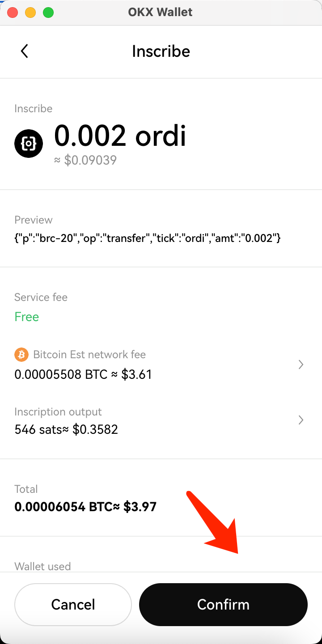Viewport: 322px width, 644px height.
Task: Open the Inscription output details chevron
Action: [x=301, y=420]
